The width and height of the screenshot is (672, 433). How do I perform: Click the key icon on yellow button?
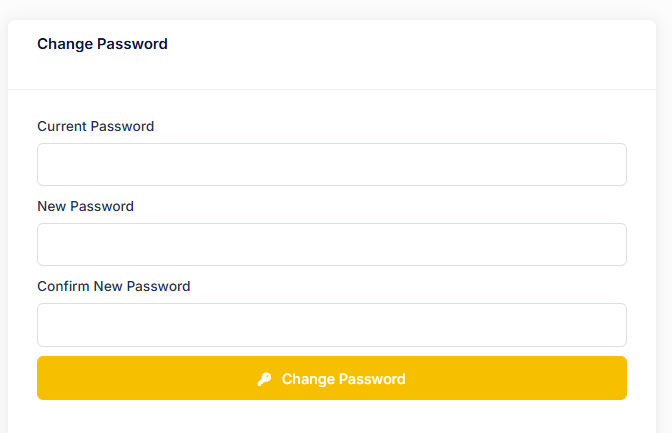pyautogui.click(x=264, y=379)
